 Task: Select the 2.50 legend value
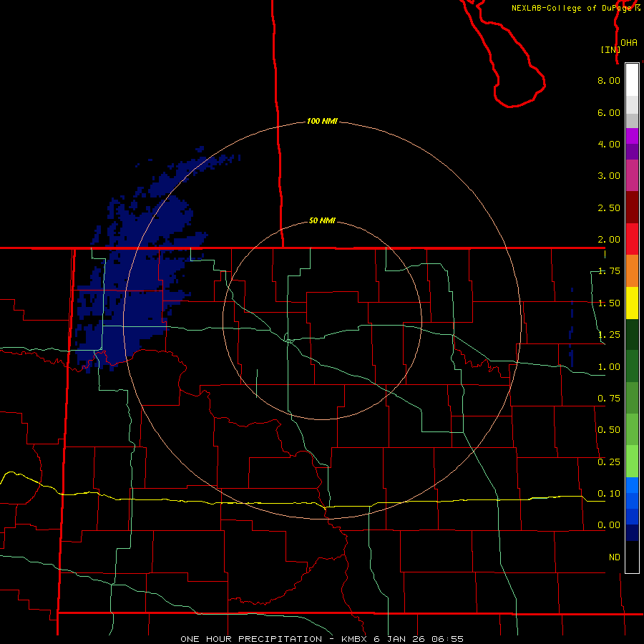click(x=609, y=208)
